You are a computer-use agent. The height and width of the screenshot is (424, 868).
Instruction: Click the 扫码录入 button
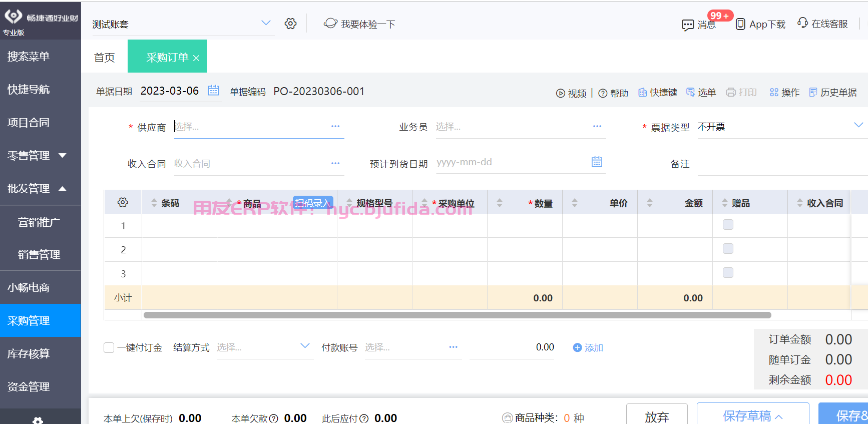coord(313,202)
